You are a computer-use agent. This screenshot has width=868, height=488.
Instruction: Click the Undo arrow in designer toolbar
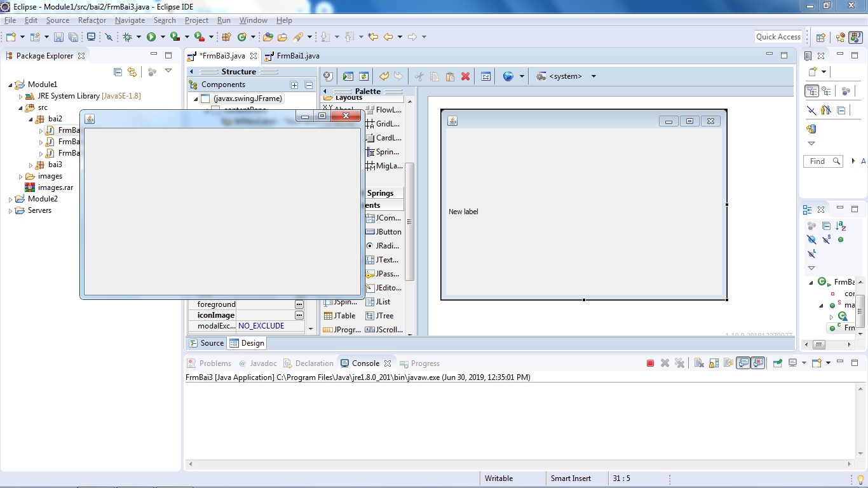click(x=384, y=76)
